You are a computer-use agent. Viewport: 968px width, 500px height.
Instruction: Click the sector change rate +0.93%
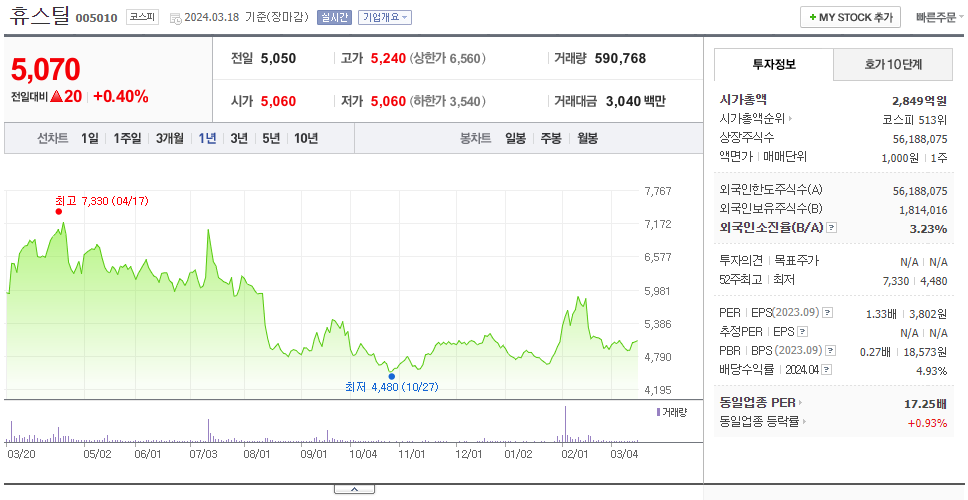click(x=927, y=423)
